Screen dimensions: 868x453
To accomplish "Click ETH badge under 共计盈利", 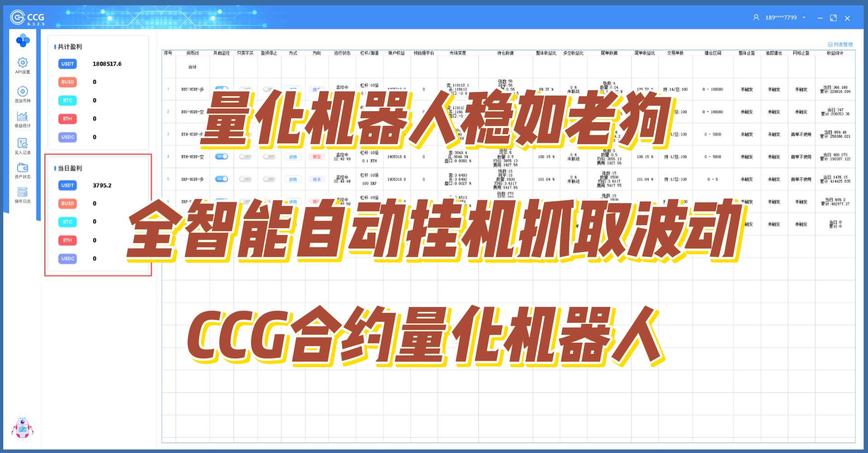I will (x=67, y=118).
